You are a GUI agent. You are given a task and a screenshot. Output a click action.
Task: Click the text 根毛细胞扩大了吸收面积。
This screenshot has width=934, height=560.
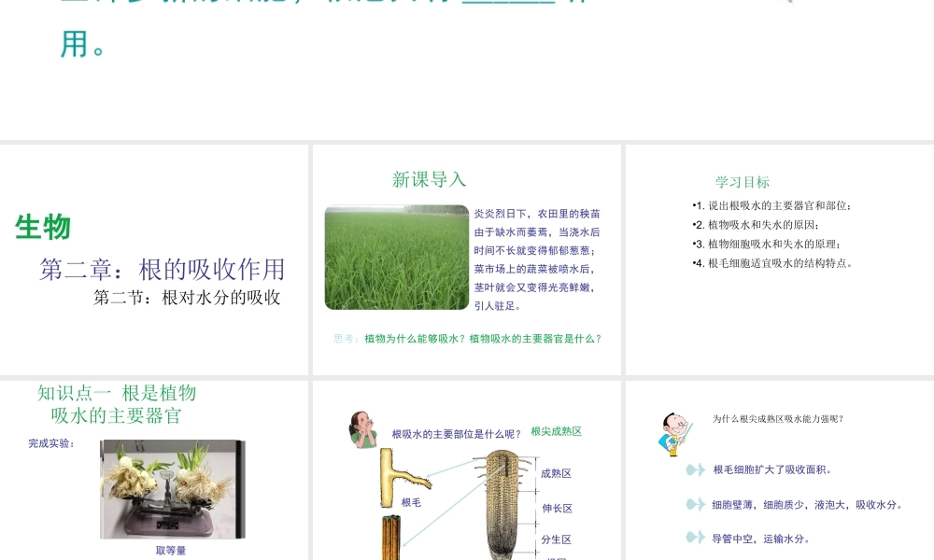[x=772, y=470]
